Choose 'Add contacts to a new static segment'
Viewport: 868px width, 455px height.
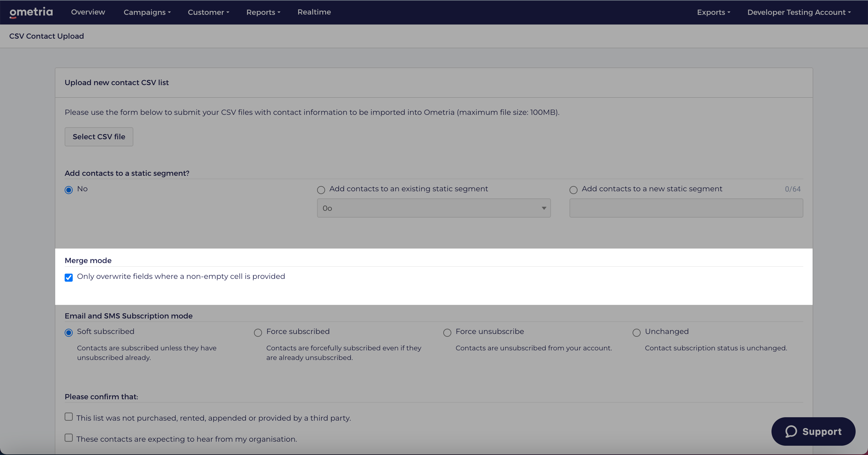573,190
